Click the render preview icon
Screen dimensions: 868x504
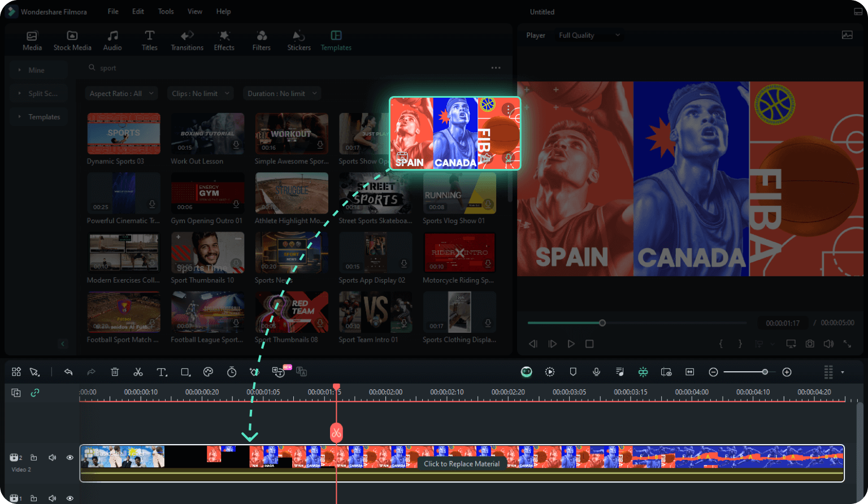click(550, 372)
